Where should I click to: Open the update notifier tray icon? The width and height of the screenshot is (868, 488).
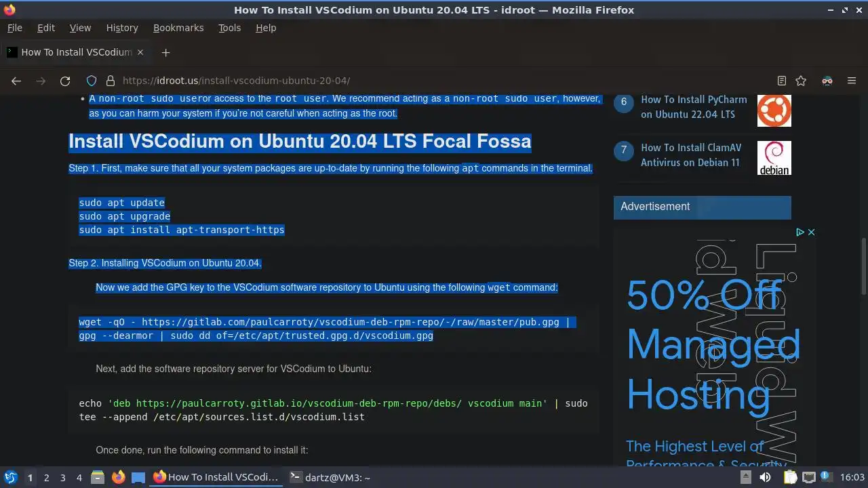coord(826,477)
